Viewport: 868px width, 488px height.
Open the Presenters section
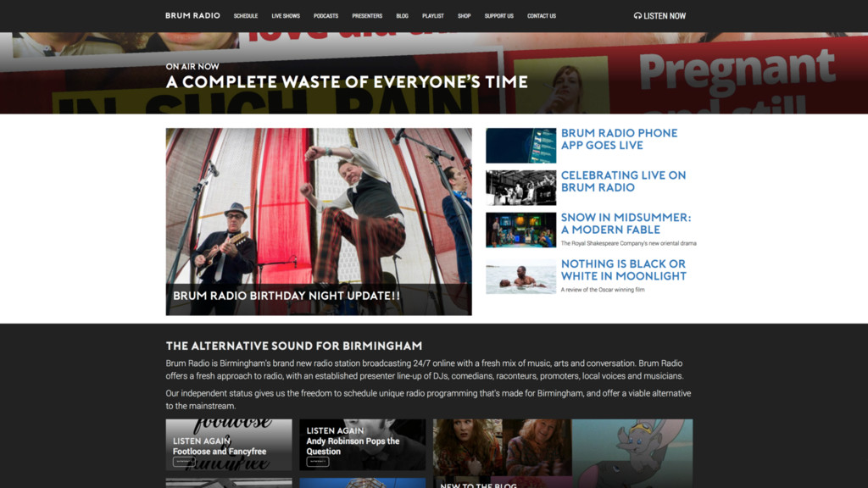point(367,16)
